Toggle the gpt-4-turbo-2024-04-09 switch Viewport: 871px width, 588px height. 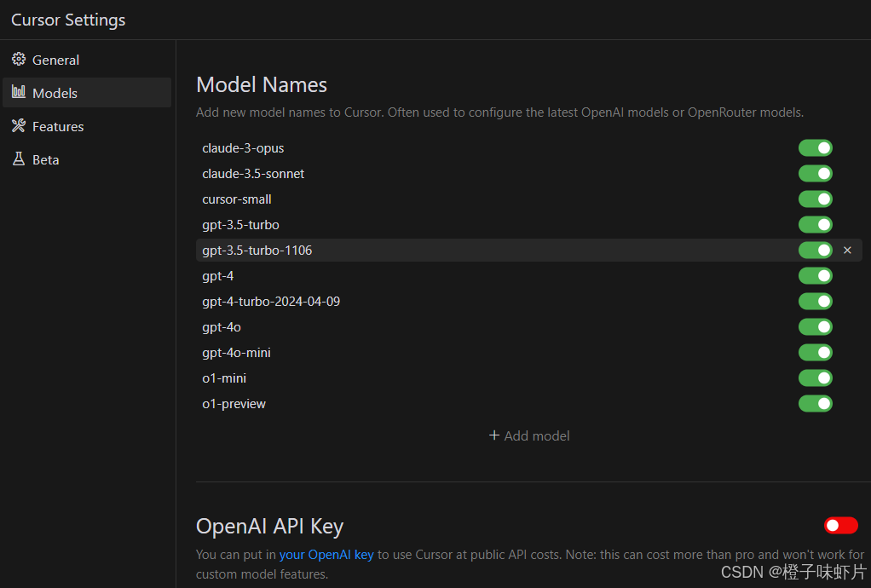point(815,302)
